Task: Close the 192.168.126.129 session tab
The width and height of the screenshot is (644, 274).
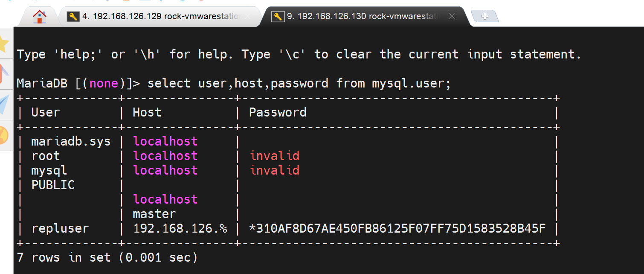Action: 248,17
